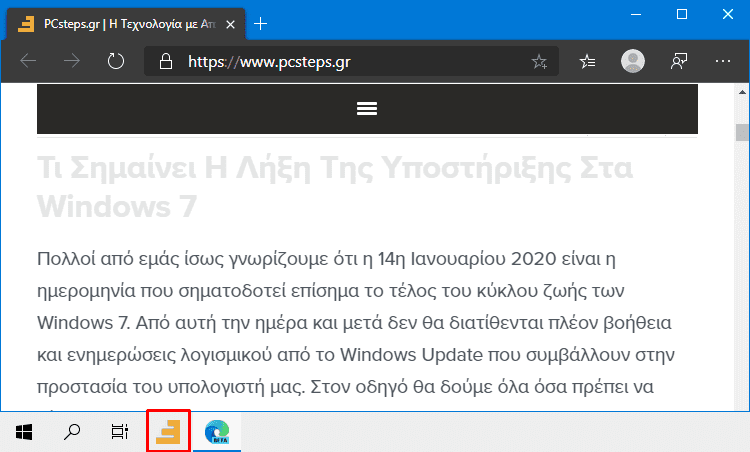Viewport: 750px width, 452px height.
Task: Open the user profile avatar
Action: click(x=632, y=61)
